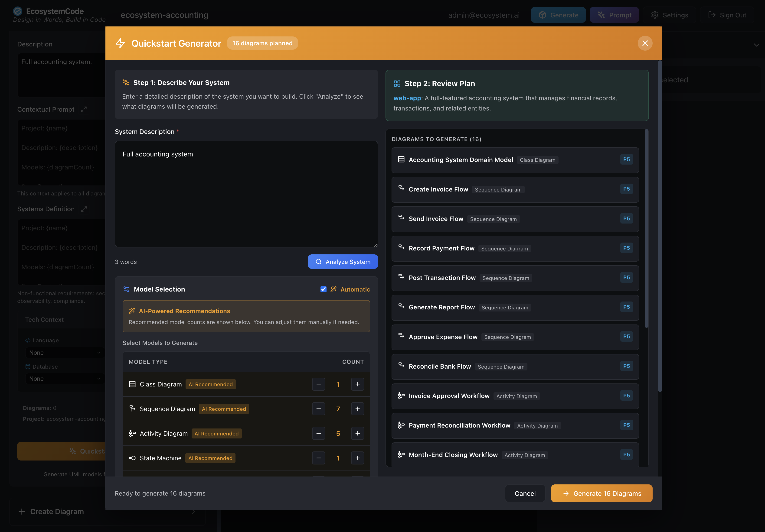765x532 pixels.
Task: Click the AI-Powered Recommendations wand icon
Action: [x=132, y=311]
